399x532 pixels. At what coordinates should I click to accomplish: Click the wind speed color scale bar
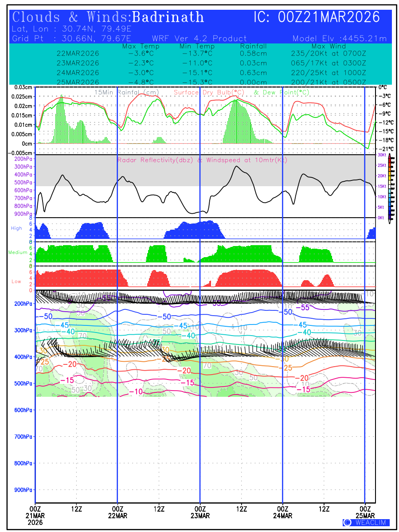[390, 187]
